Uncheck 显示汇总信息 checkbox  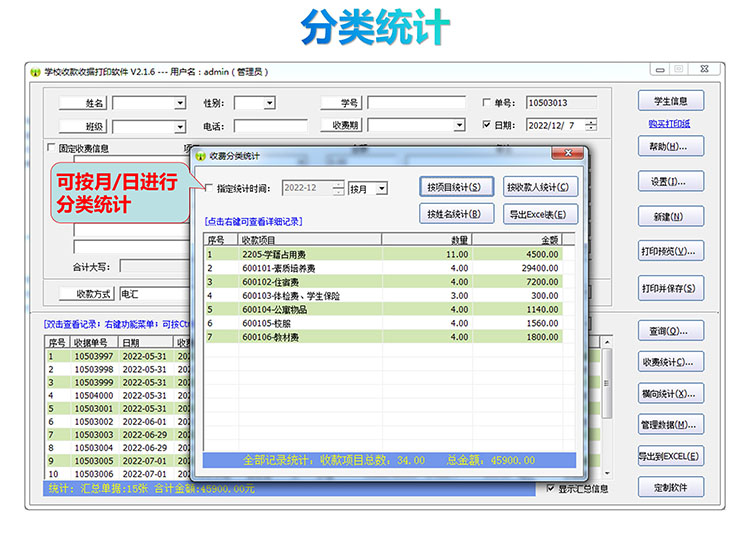tap(551, 488)
